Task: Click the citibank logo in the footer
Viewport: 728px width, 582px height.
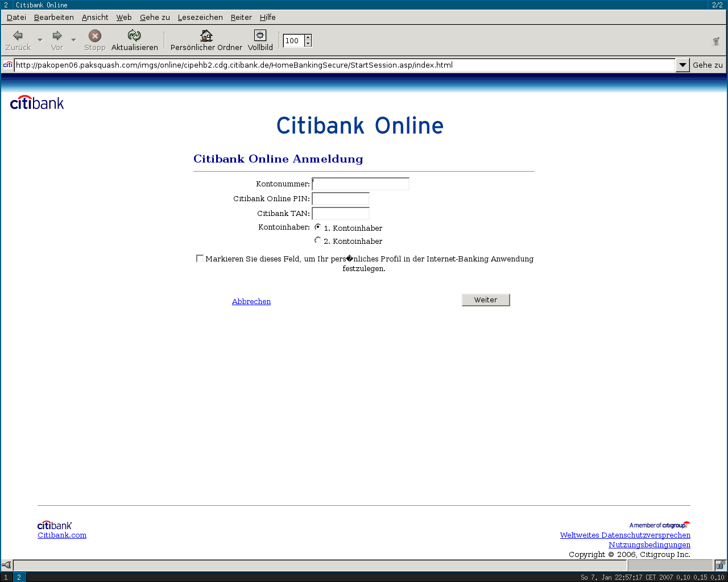Action: coord(55,525)
